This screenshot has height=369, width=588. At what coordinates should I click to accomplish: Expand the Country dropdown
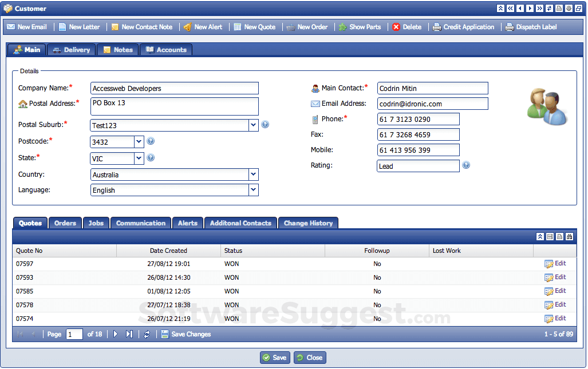[x=254, y=174]
